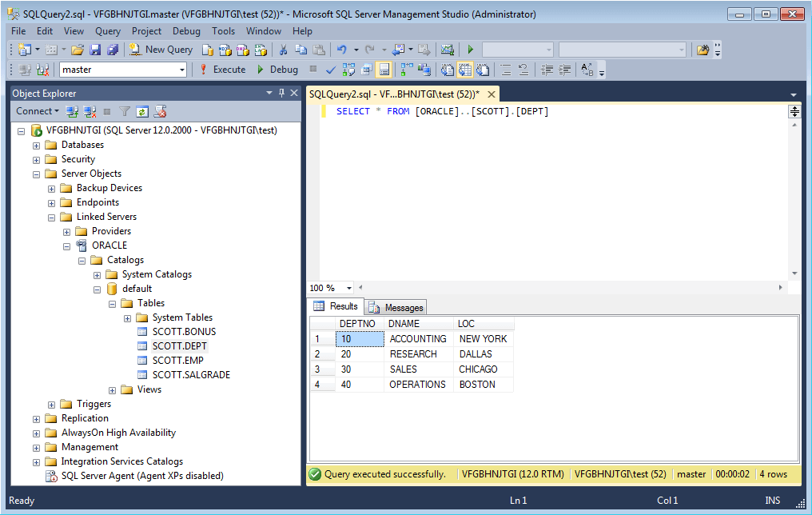This screenshot has width=812, height=515.
Task: Toggle the Object Explorer auto-hide pin
Action: click(281, 93)
